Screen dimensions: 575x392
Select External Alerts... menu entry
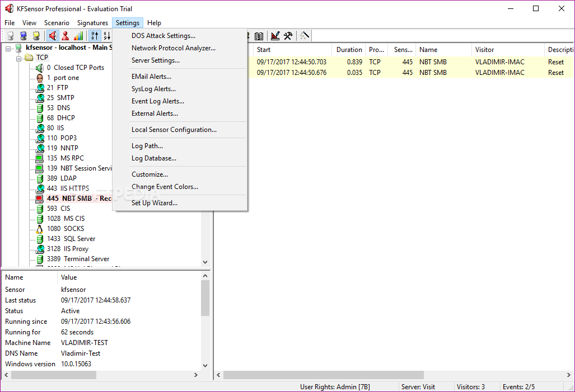pos(180,114)
